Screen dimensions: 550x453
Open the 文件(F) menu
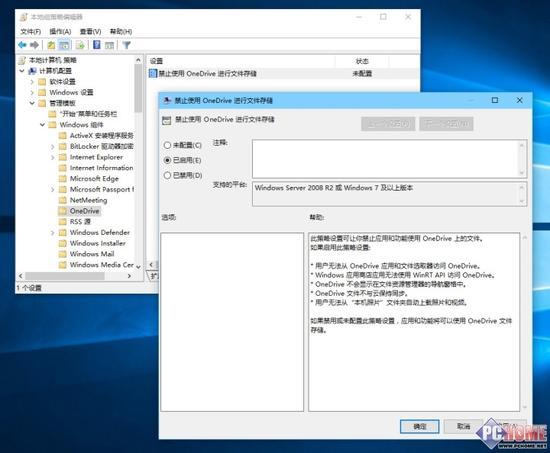(31, 32)
